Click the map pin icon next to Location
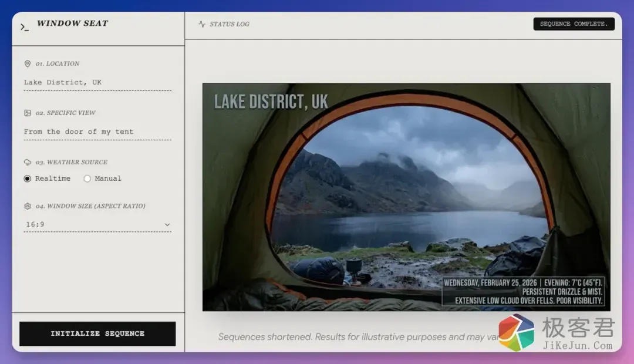The width and height of the screenshot is (634, 364). 28,63
